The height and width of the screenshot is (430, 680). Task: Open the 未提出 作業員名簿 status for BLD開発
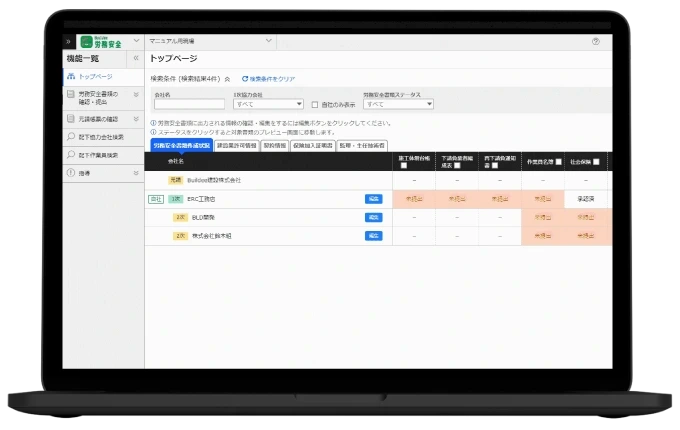pyautogui.click(x=543, y=218)
